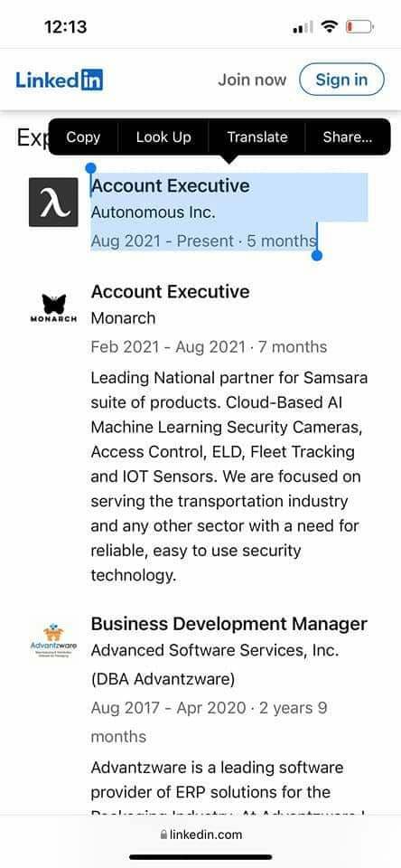Tap the Sign in button
Viewport: 401px width, 868px height.
click(341, 80)
